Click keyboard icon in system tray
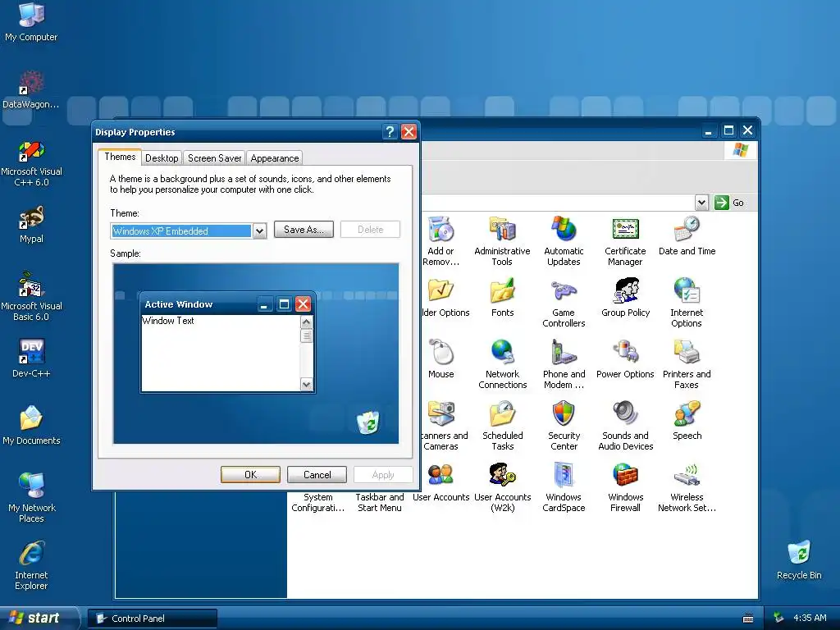Image resolution: width=840 pixels, height=630 pixels. point(748,619)
